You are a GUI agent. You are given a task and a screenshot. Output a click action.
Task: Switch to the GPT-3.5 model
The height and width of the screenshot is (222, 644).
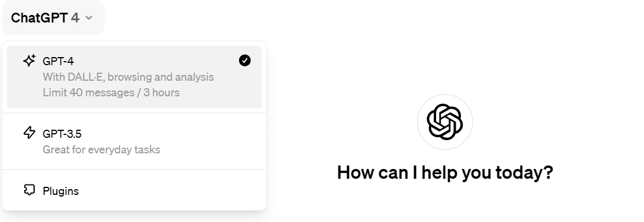click(x=135, y=141)
